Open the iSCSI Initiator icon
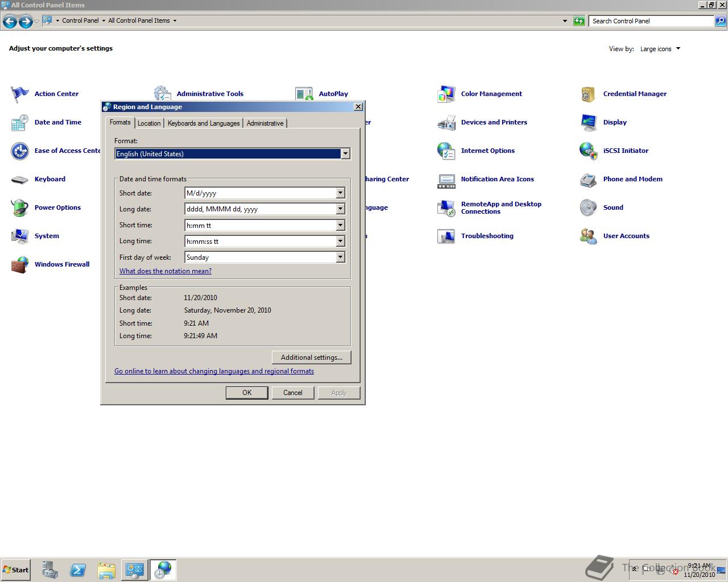Image resolution: width=728 pixels, height=582 pixels. click(x=589, y=151)
